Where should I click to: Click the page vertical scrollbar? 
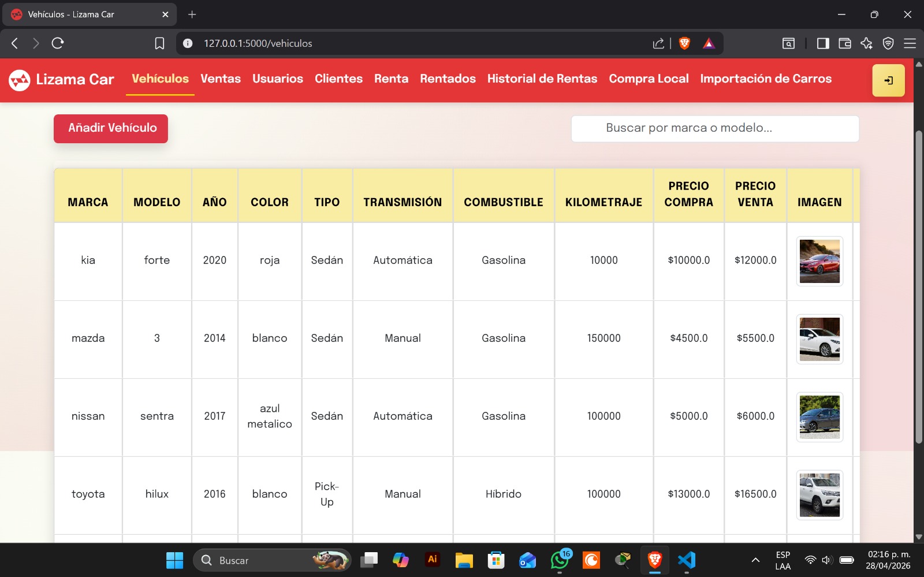(x=919, y=288)
